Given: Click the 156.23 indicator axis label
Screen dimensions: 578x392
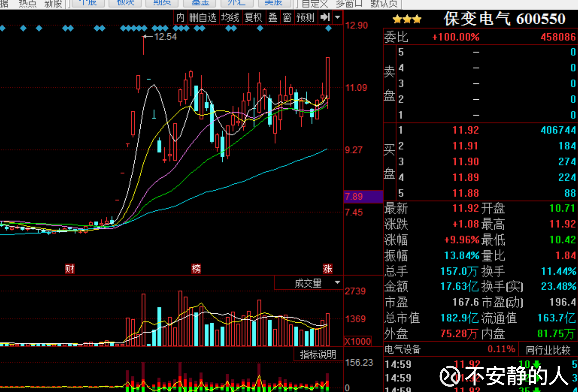Looking at the screenshot, I should 359,363.
